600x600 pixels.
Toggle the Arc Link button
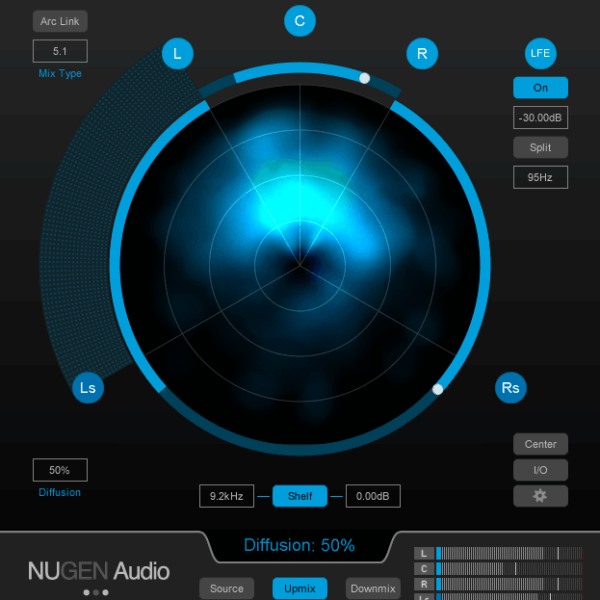tap(60, 21)
